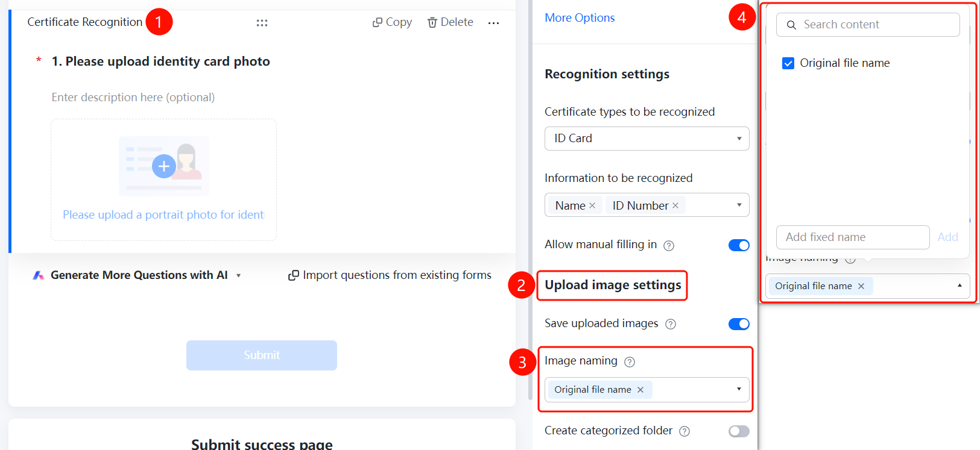Click the AI logo icon
The width and height of the screenshot is (980, 450).
click(39, 275)
